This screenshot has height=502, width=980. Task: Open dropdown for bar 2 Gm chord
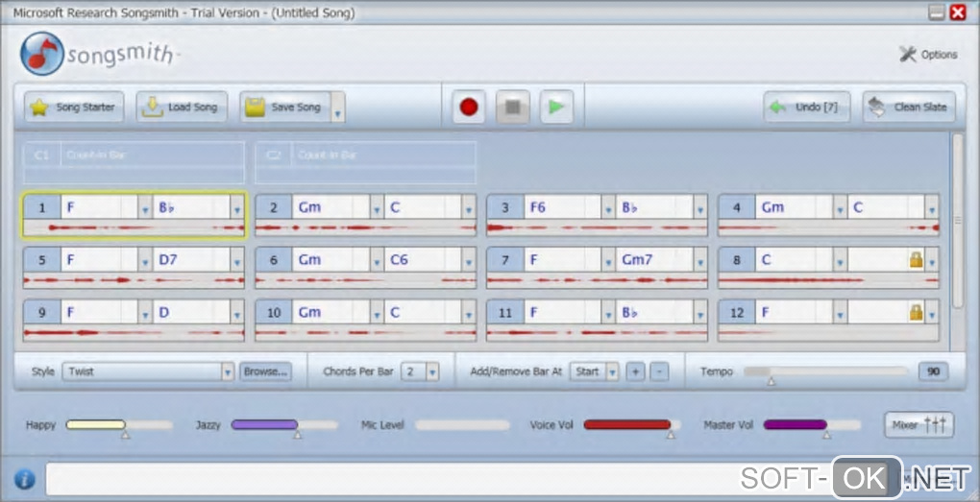[377, 208]
